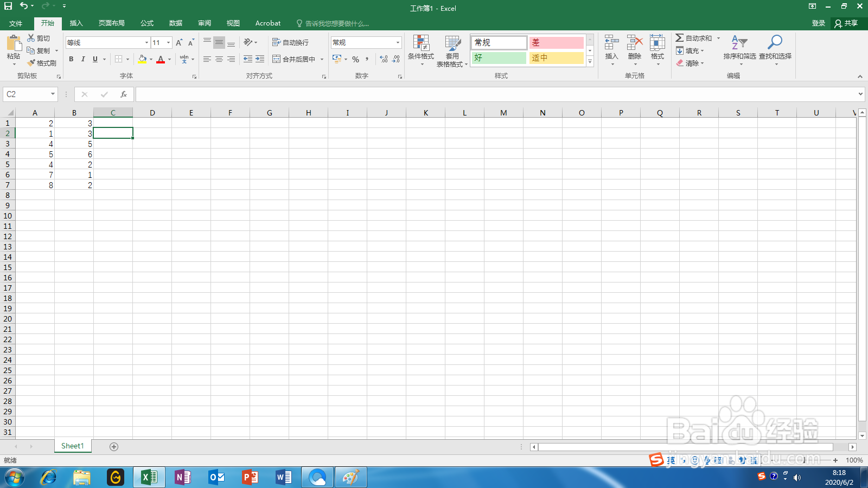
Task: Click the Undo arrow icon
Action: 24,6
